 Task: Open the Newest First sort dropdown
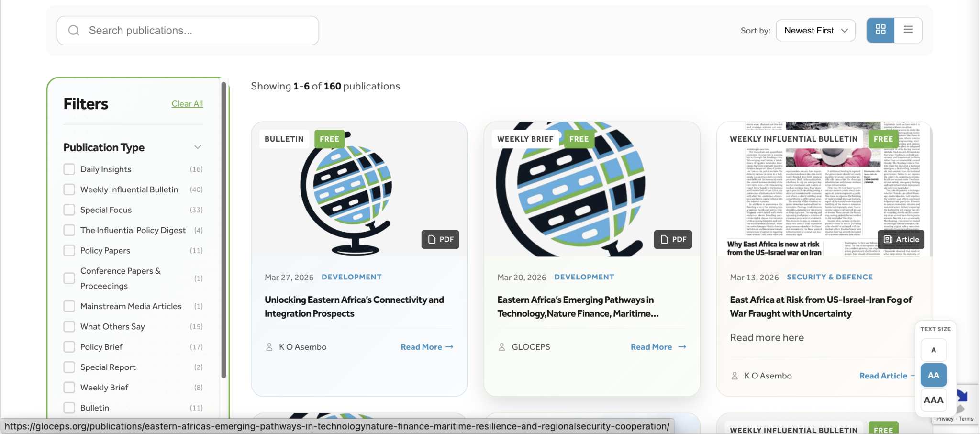(x=815, y=30)
